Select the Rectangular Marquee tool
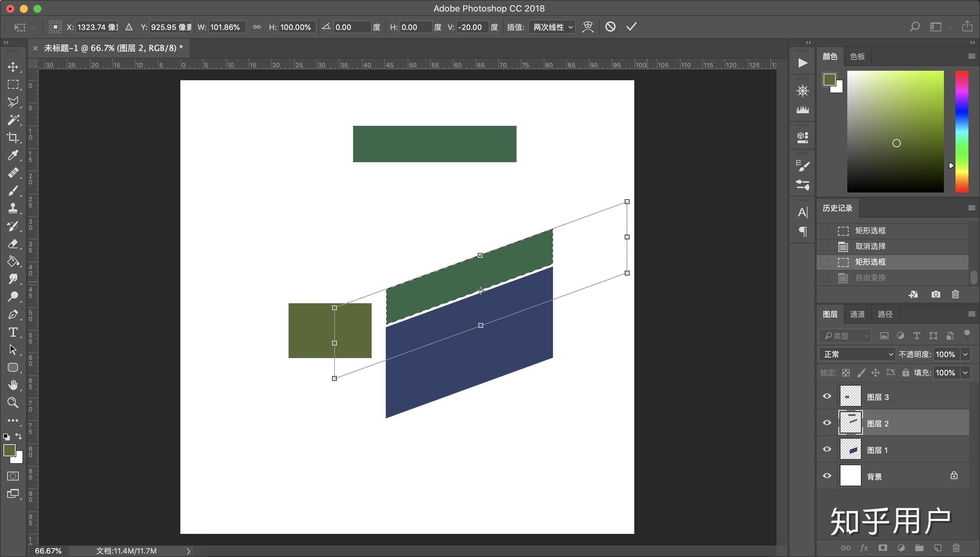 click(13, 85)
